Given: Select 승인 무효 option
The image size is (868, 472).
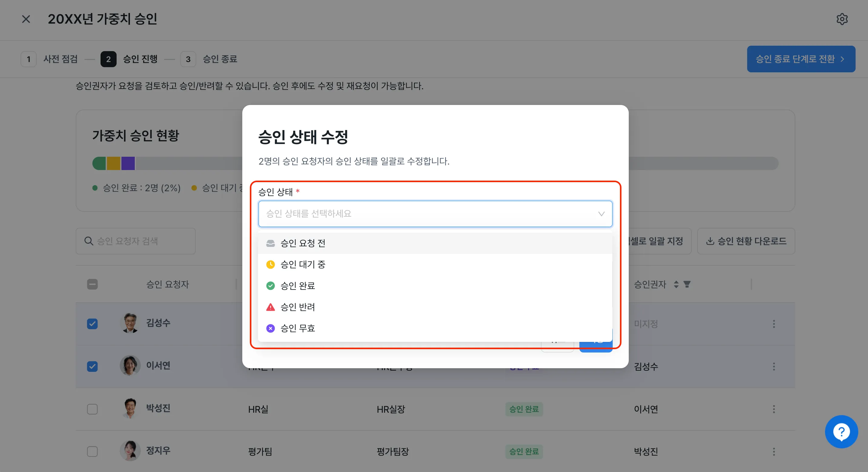Looking at the screenshot, I should (x=435, y=328).
